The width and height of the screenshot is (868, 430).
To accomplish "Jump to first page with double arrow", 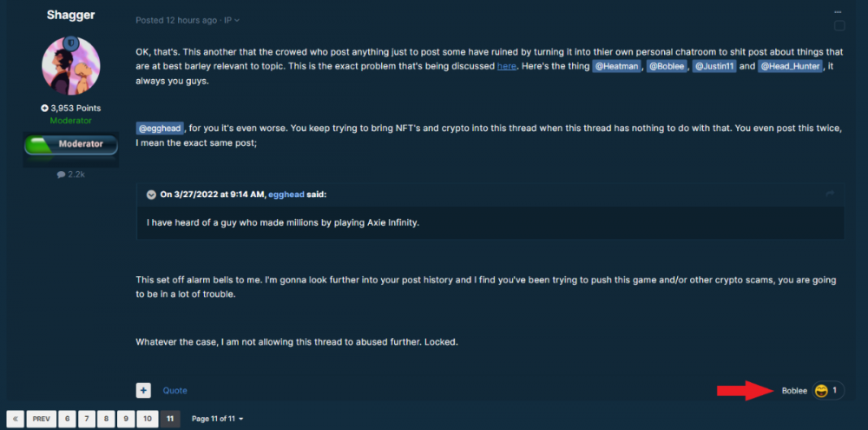I will click(x=15, y=419).
